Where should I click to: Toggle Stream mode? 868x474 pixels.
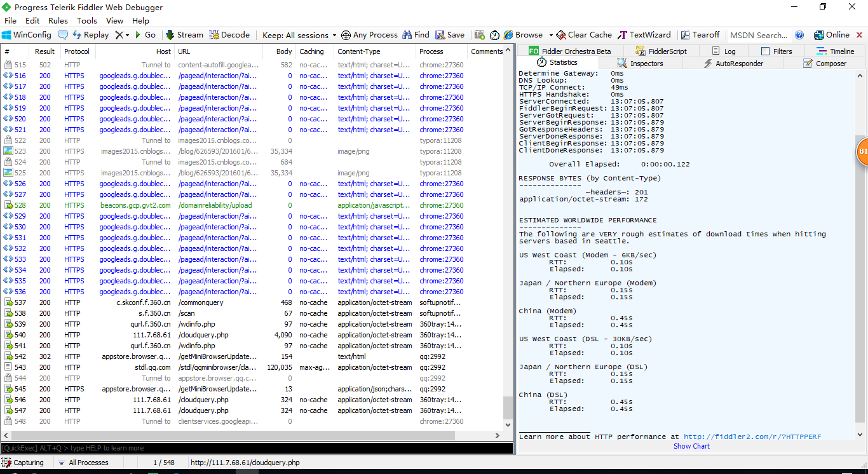pyautogui.click(x=184, y=35)
